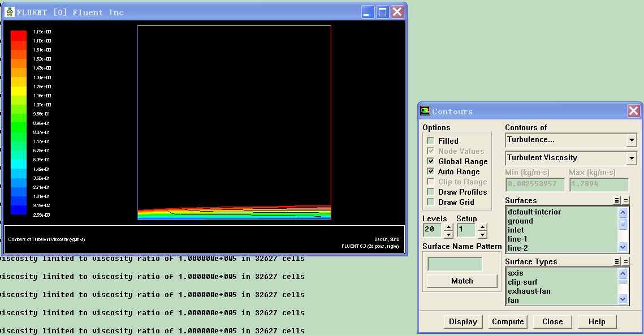
Task: Select default-interior in Surfaces list
Action: pos(534,212)
